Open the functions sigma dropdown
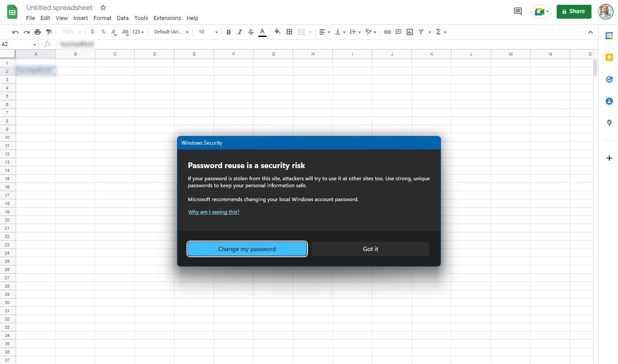The image size is (618, 364). (441, 32)
